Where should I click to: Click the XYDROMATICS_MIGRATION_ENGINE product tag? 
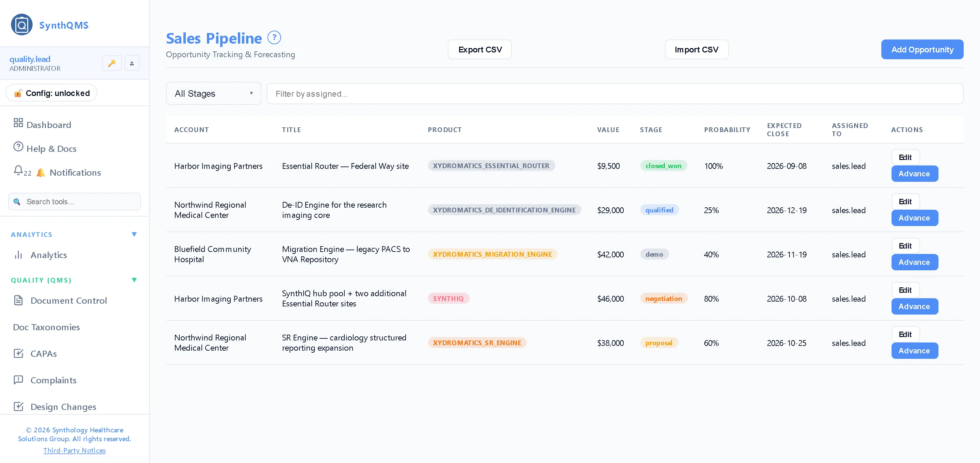point(492,254)
